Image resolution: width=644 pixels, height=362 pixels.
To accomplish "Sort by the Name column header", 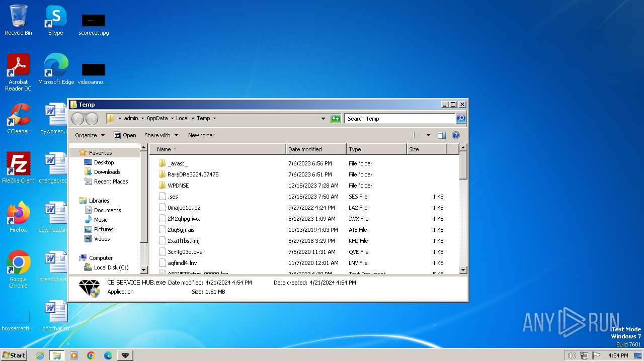I will (x=217, y=149).
